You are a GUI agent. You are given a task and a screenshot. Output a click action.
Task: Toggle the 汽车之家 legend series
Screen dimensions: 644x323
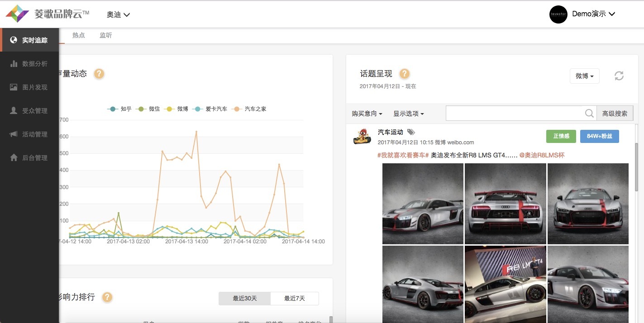(249, 109)
